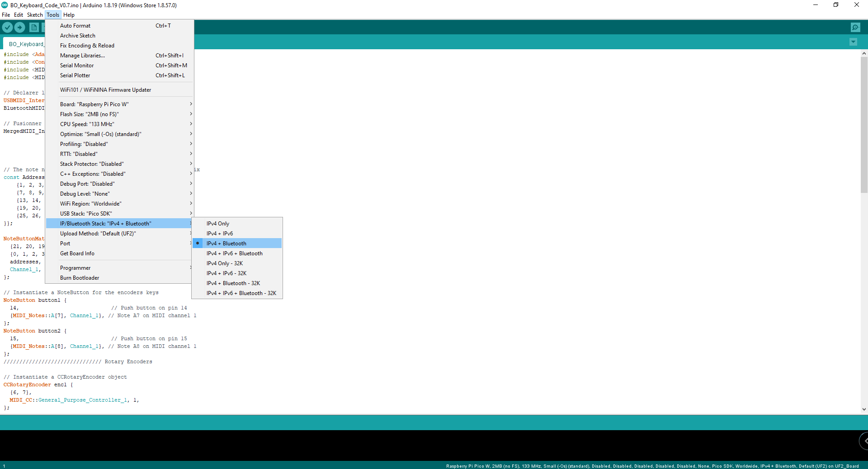Select IPv4 + IPv6 stack option
Viewport: 868px width, 469px height.
pos(237,234)
